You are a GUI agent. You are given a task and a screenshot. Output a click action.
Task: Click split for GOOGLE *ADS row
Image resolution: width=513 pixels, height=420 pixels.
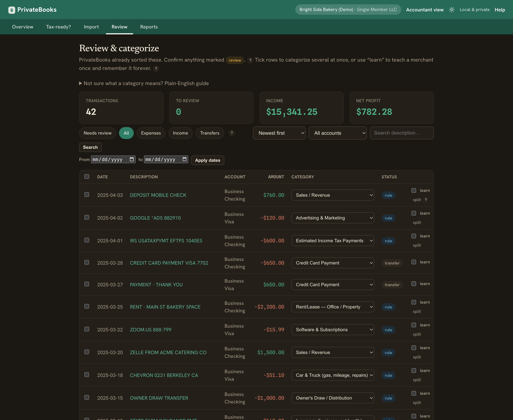(x=417, y=223)
